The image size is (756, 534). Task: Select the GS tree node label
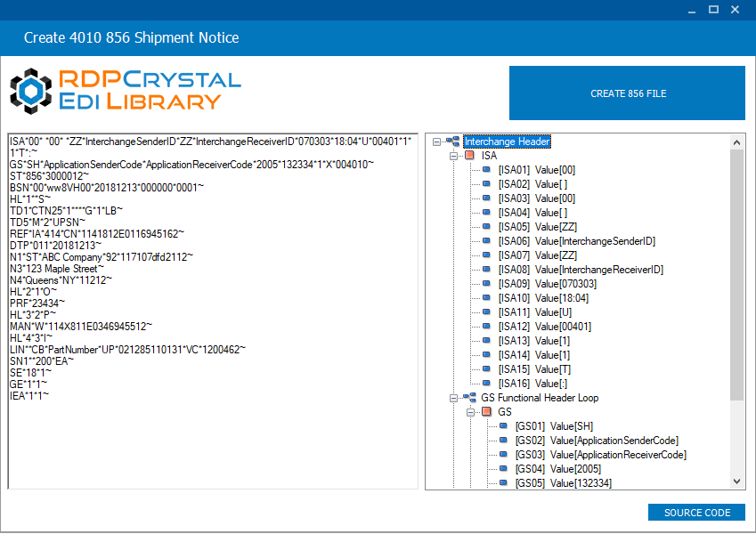tap(504, 412)
